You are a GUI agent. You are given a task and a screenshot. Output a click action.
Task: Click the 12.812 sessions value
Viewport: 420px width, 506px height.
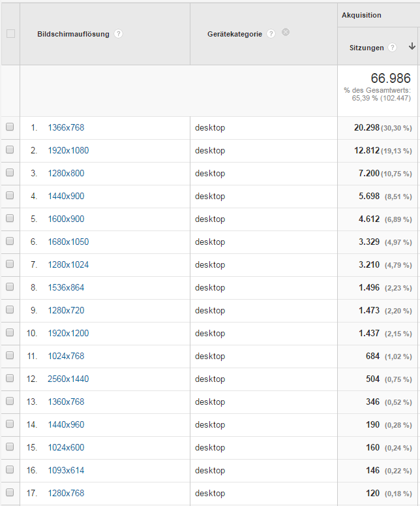click(x=367, y=151)
